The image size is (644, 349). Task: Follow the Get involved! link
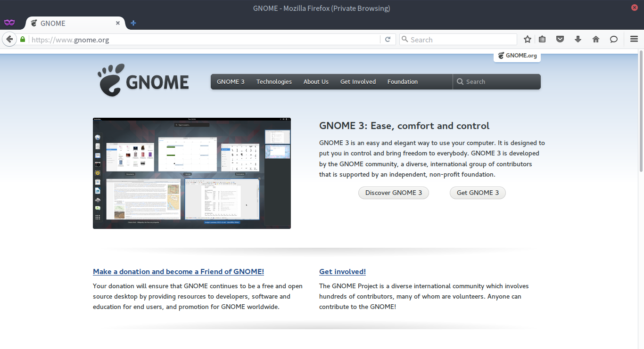pyautogui.click(x=342, y=272)
